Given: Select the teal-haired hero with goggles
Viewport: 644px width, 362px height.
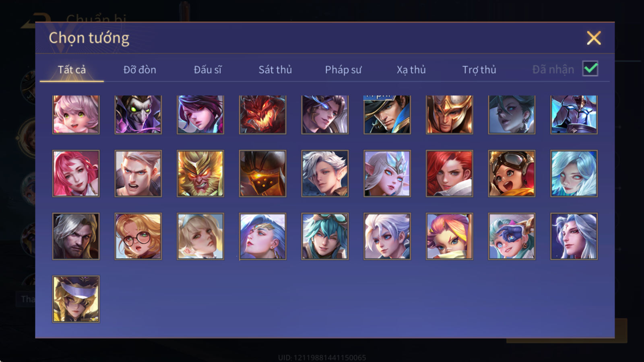Looking at the screenshot, I should (x=325, y=236).
